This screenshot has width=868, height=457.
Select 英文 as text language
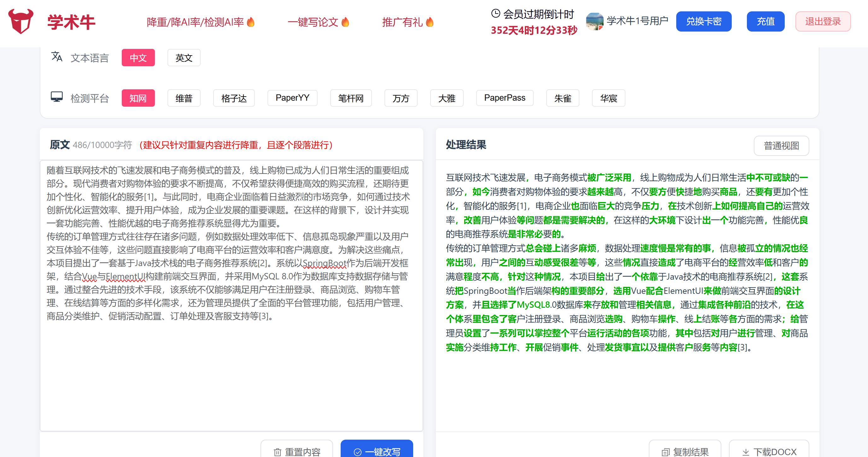pos(184,58)
